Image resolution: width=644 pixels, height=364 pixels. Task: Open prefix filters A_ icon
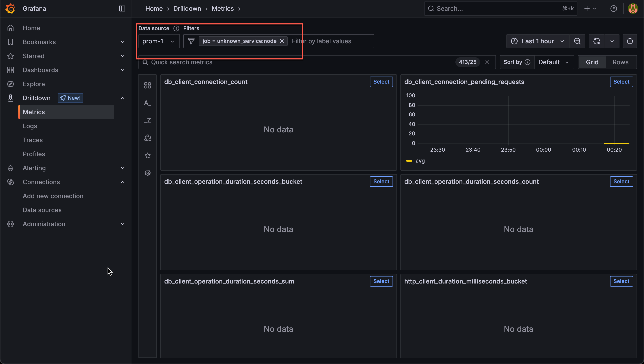[x=147, y=103]
